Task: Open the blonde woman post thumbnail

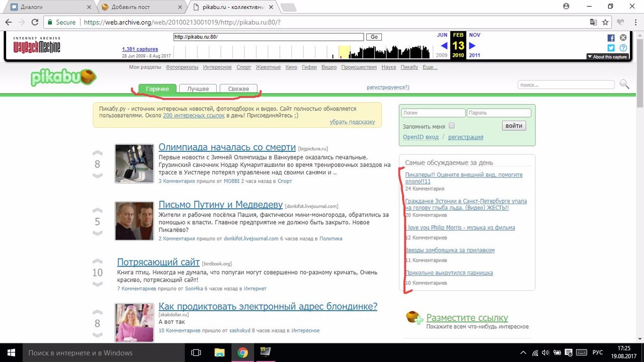Action: pyautogui.click(x=134, y=323)
